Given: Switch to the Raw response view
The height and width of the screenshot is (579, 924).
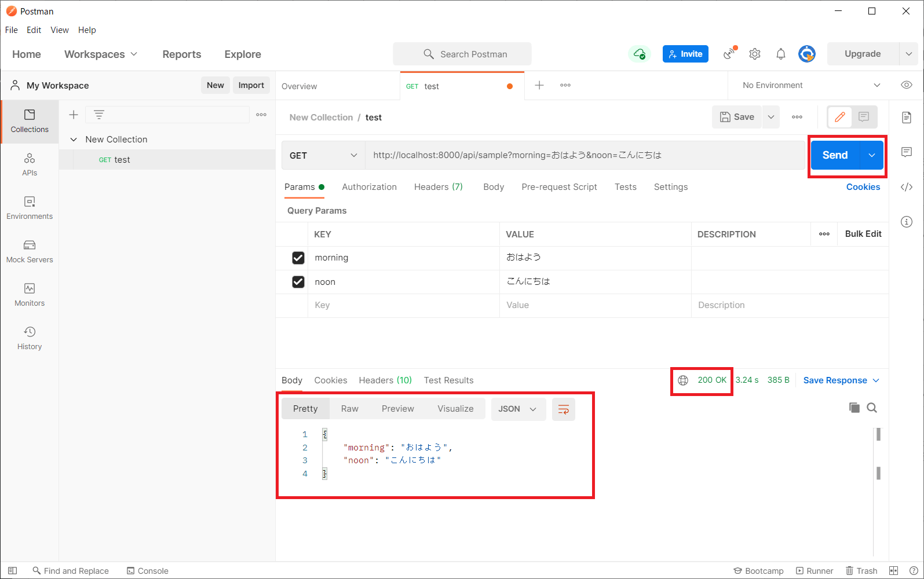Looking at the screenshot, I should point(350,409).
